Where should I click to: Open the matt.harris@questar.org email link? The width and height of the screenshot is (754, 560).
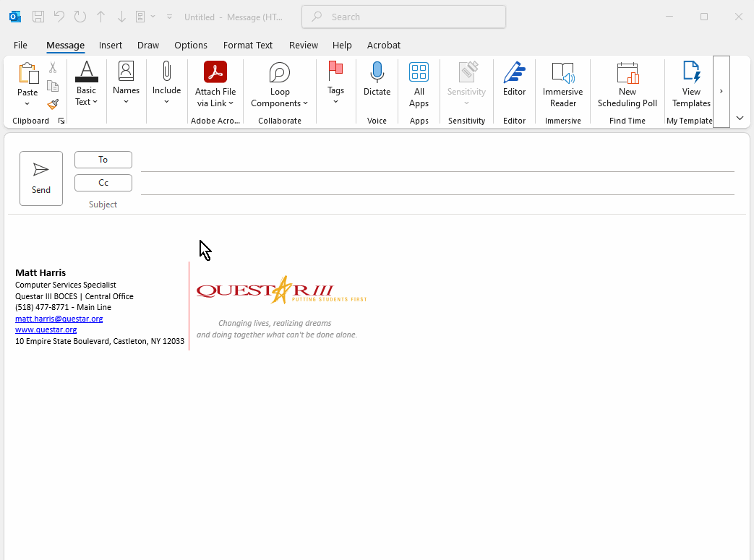point(59,319)
